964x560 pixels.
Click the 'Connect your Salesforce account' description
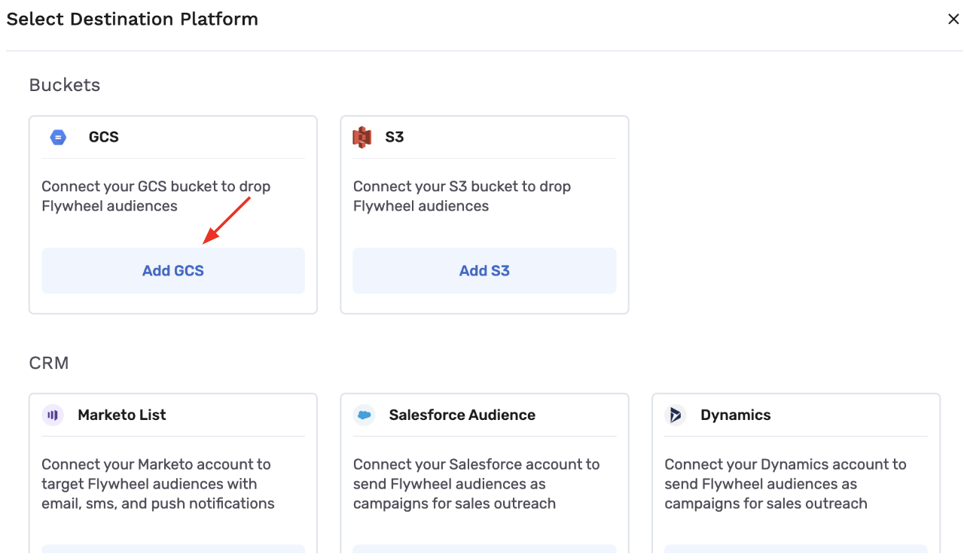tap(477, 484)
